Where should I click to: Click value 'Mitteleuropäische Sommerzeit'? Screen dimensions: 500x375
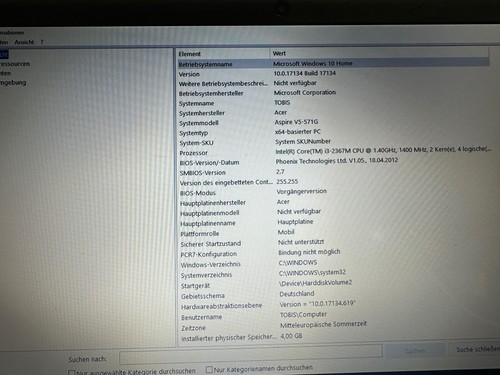pyautogui.click(x=323, y=324)
